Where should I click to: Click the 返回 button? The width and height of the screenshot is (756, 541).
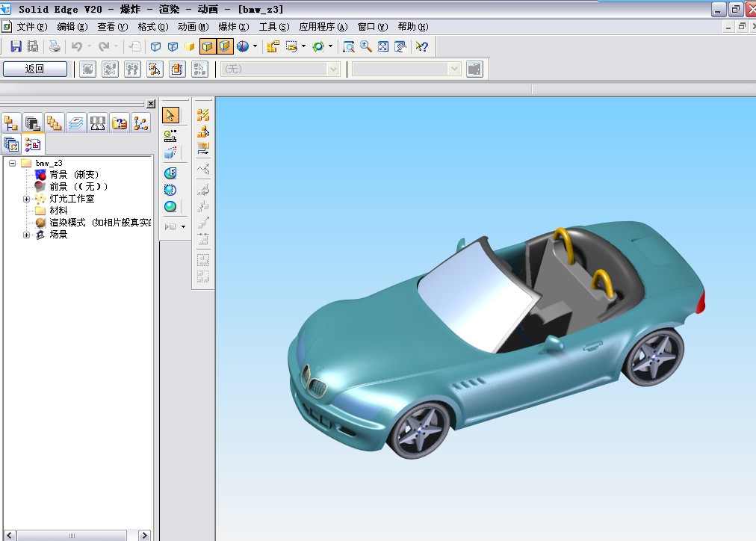coord(35,69)
